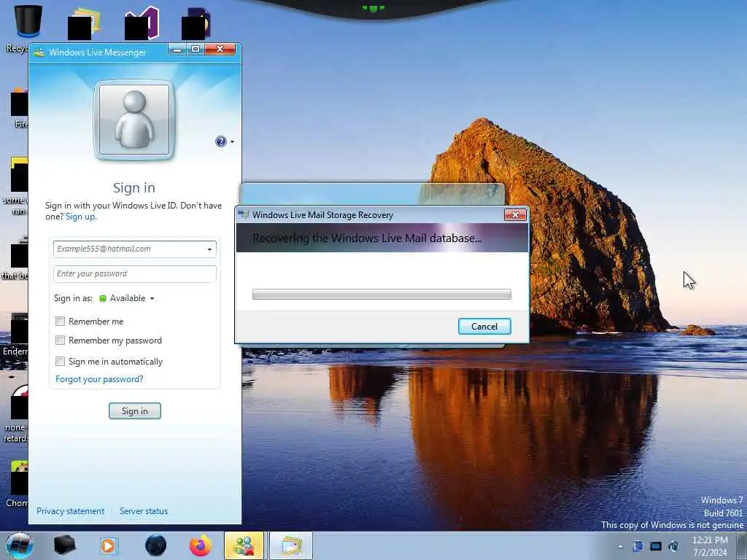Check the Remember my password checkbox
This screenshot has width=747, height=560.
(x=60, y=341)
